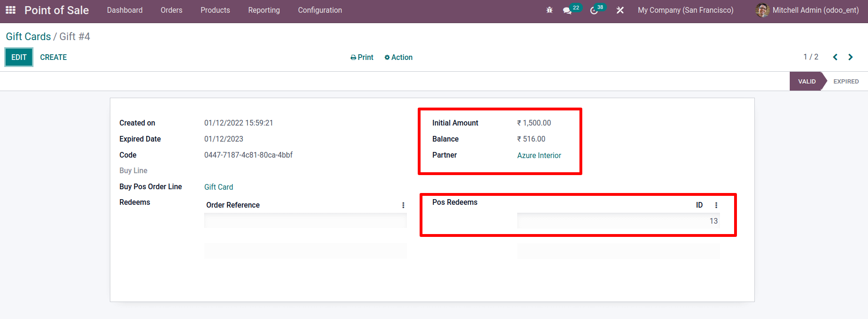Click the balance value ₹ 516.00
868x319 pixels.
(x=531, y=139)
